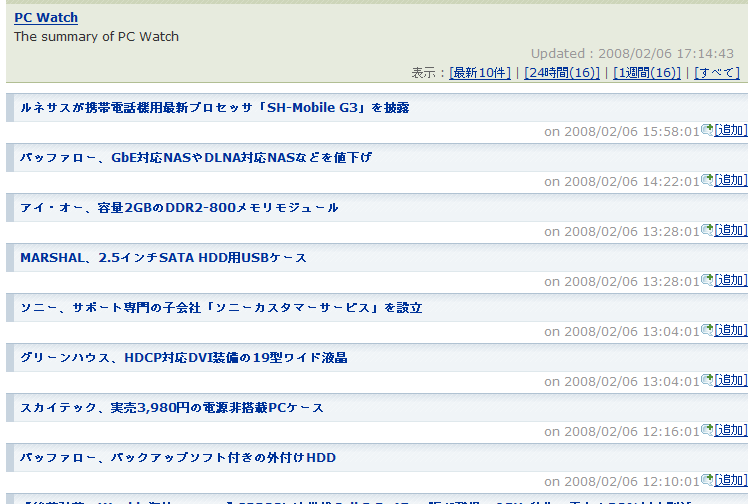Open Skytec 3,980円 PC case article

(x=172, y=408)
